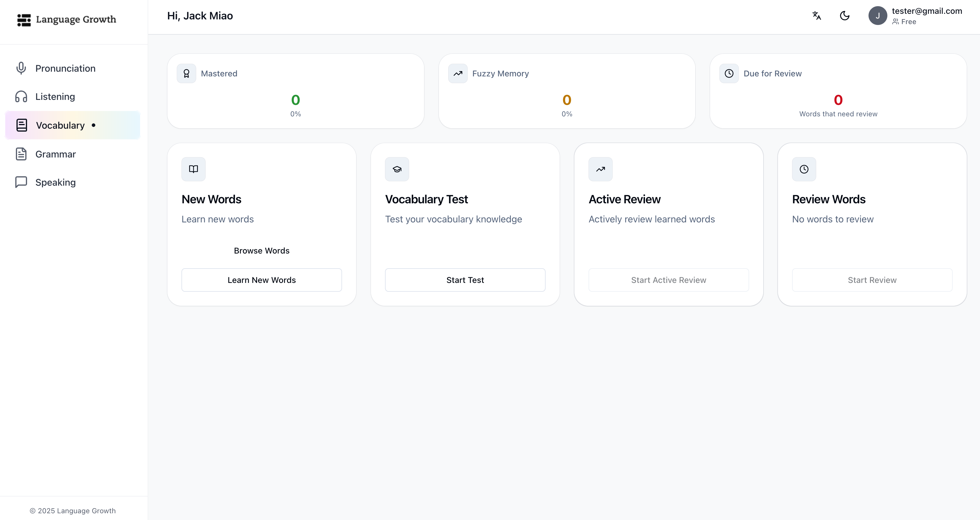Click the Active Review trending arrow icon

[x=600, y=169]
